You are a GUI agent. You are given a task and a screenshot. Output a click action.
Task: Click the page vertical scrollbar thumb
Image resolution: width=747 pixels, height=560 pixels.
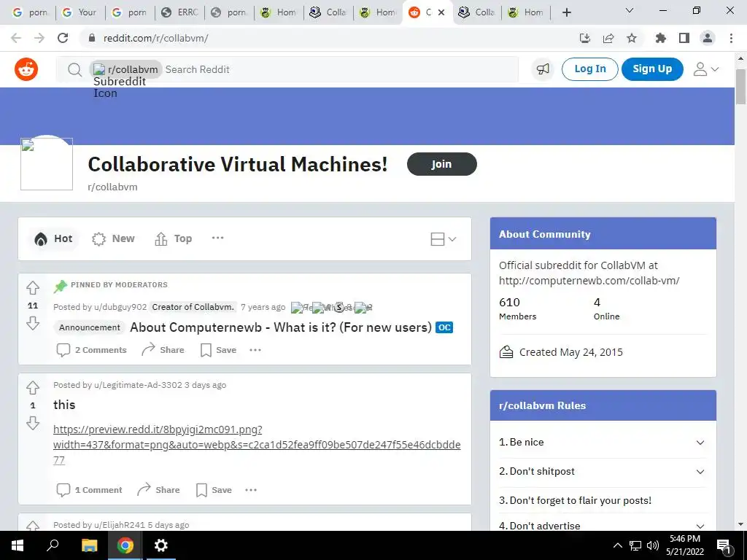[x=741, y=86]
